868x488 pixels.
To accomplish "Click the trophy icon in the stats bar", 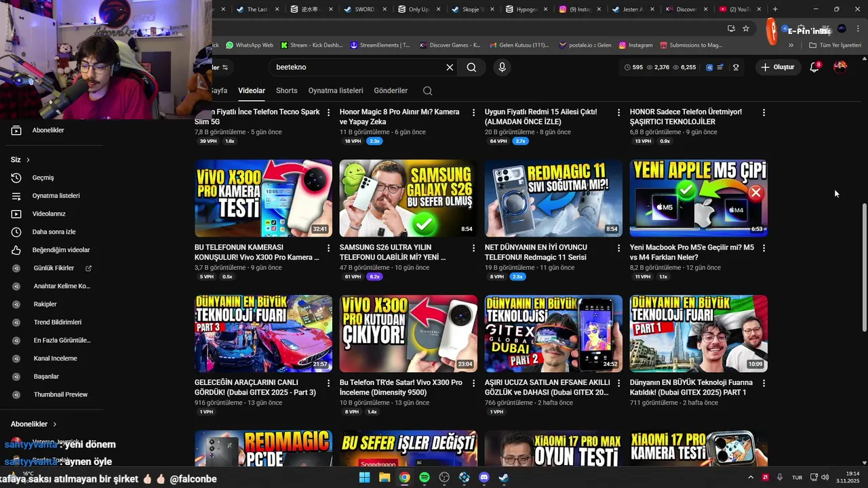I will [736, 67].
